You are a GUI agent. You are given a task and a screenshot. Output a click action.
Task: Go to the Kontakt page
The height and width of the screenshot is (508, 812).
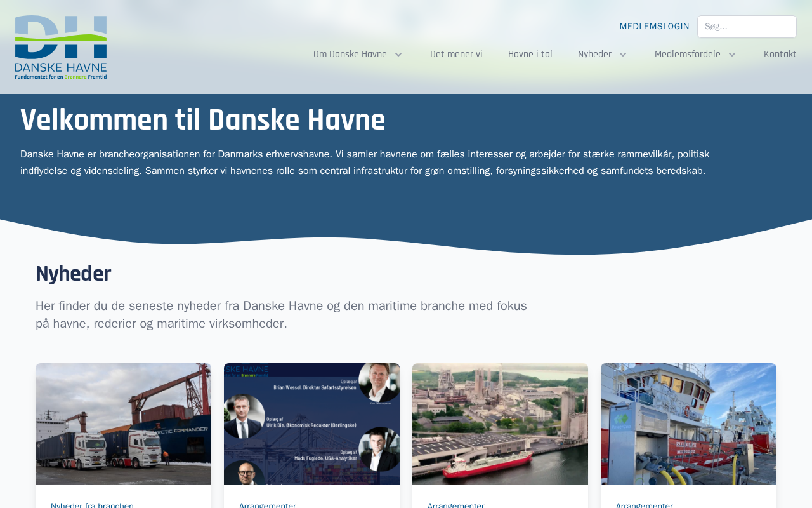click(x=780, y=55)
